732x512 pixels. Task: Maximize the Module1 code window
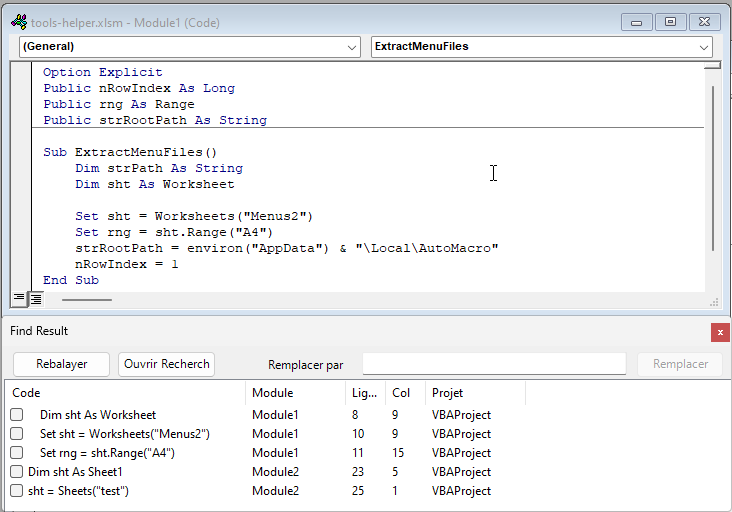[670, 22]
